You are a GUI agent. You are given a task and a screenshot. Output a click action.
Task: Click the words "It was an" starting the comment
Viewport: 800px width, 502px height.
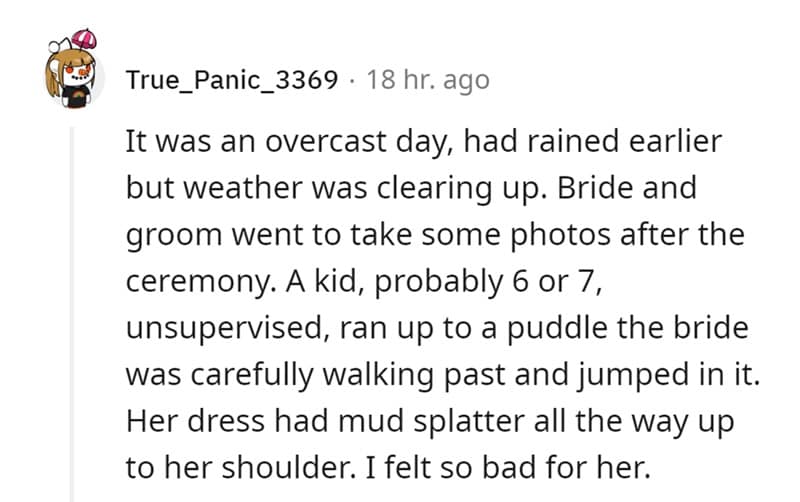click(186, 141)
